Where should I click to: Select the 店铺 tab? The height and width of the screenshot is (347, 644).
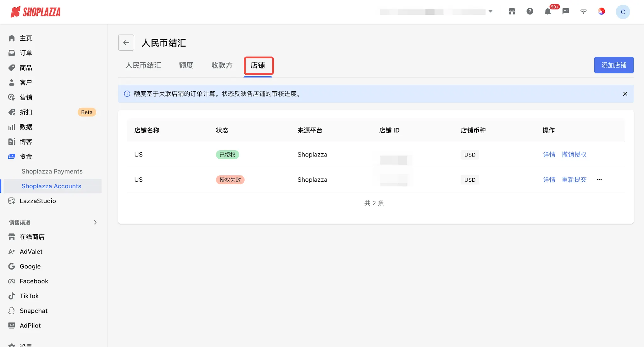pyautogui.click(x=258, y=65)
